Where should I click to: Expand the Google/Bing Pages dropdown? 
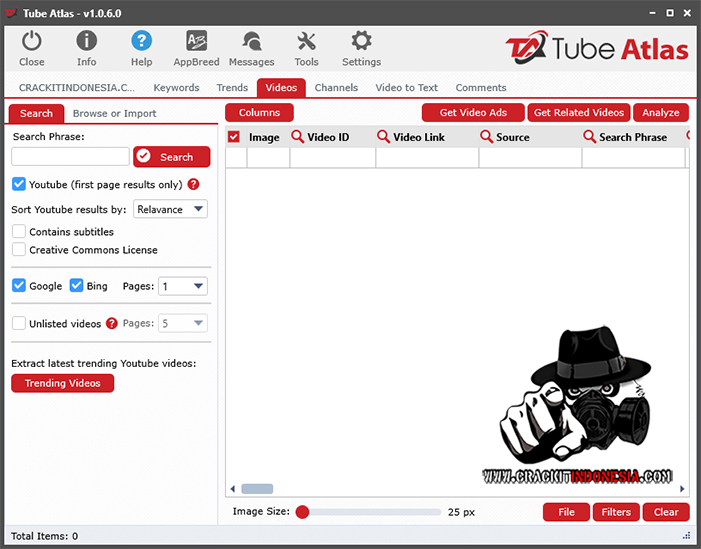183,286
